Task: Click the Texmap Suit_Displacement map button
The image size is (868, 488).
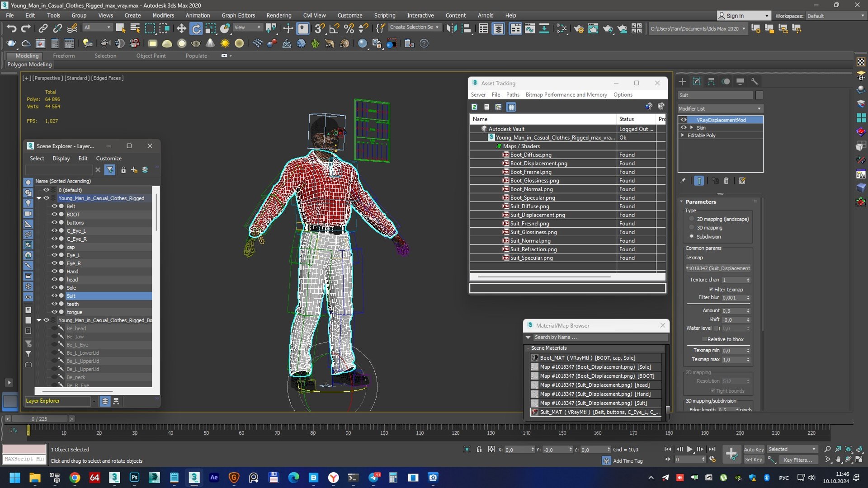Action: 718,268
